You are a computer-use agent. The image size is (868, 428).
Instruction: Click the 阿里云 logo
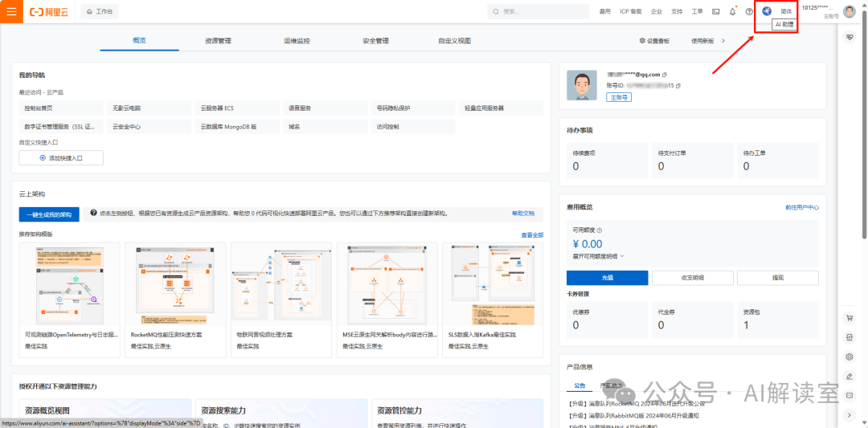click(49, 11)
